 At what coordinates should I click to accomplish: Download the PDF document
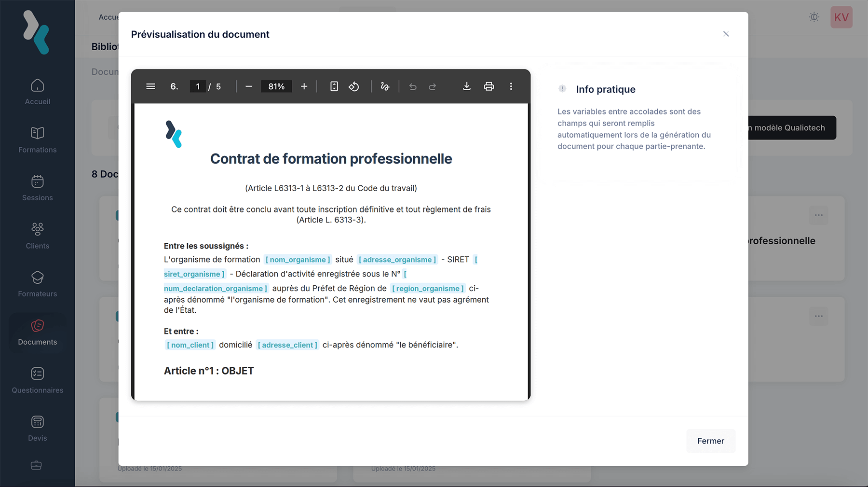pyautogui.click(x=466, y=86)
